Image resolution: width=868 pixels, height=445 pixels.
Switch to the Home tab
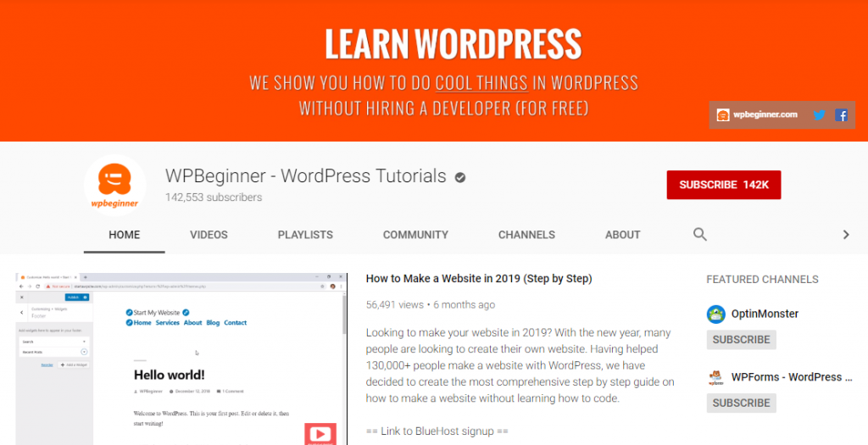point(124,235)
